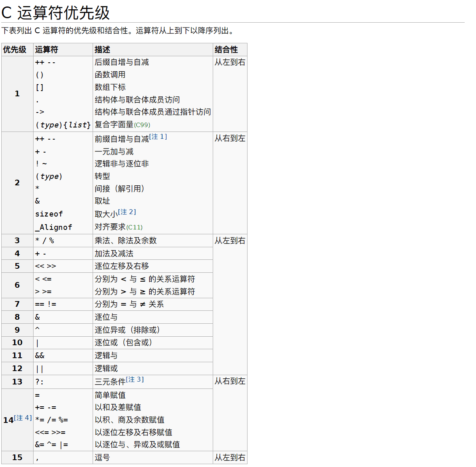Click the > >= operator entry
Image resolution: width=476 pixels, height=467 pixels.
tap(43, 292)
